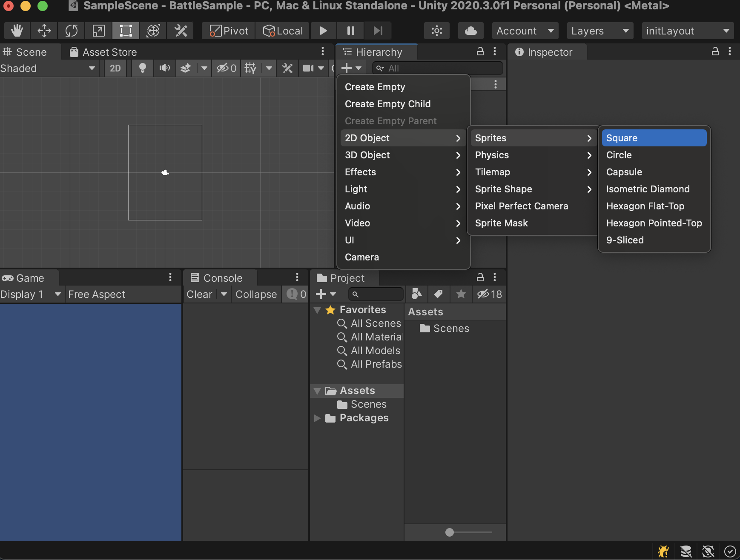This screenshot has height=560, width=740.
Task: Collapse the Assets folder tree
Action: coord(317,391)
